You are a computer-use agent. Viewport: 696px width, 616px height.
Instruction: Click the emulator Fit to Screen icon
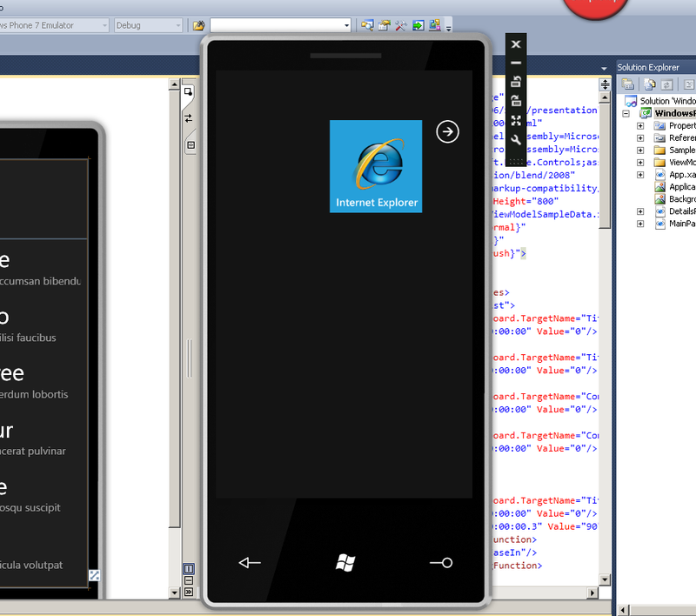pos(516,120)
